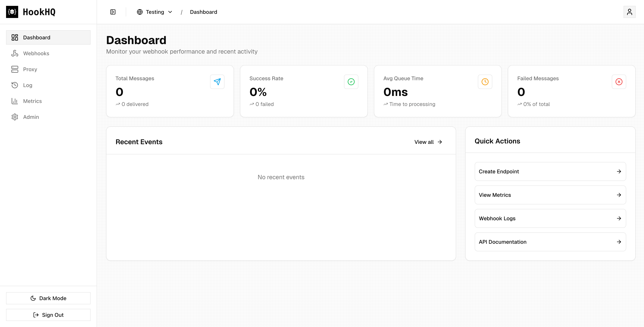Sign Out of the account
Viewport: 644px width, 327px height.
pos(48,315)
